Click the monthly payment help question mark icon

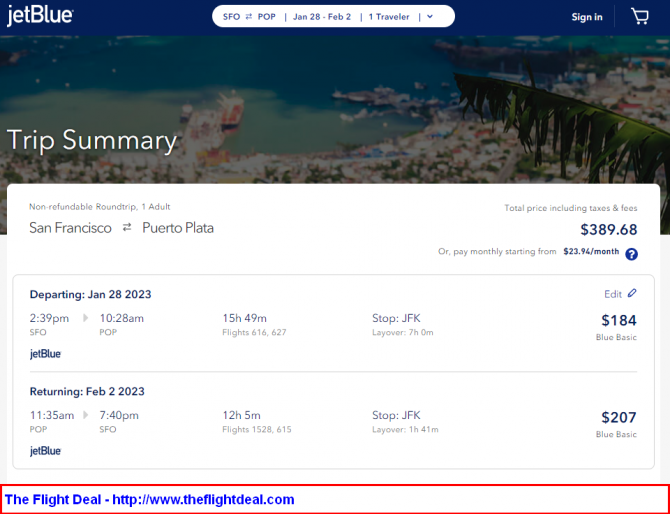[x=632, y=254]
